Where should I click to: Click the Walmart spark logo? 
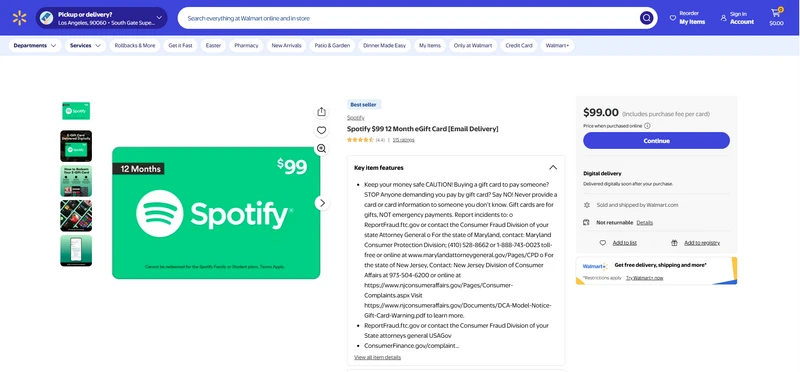click(x=19, y=18)
